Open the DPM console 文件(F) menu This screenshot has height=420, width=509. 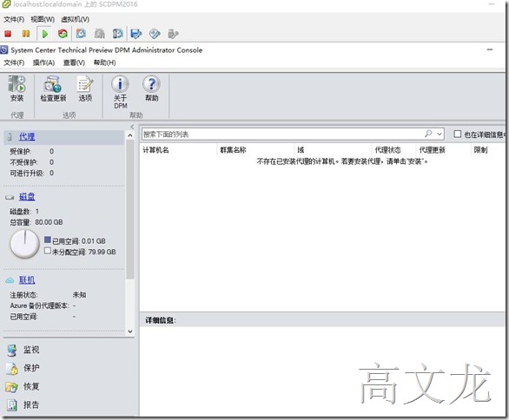(x=14, y=62)
